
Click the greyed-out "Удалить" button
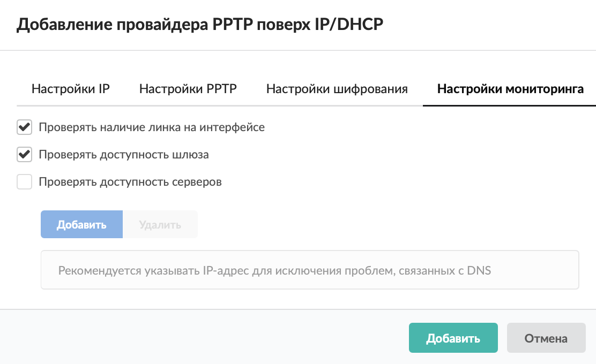160,224
